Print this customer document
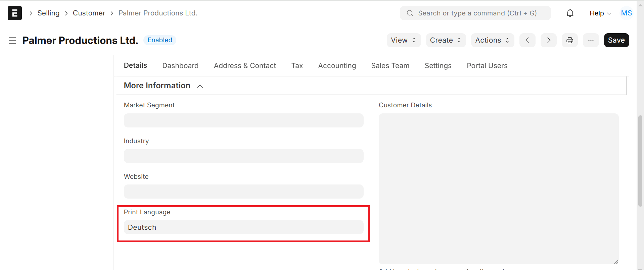The height and width of the screenshot is (270, 644). (569, 40)
